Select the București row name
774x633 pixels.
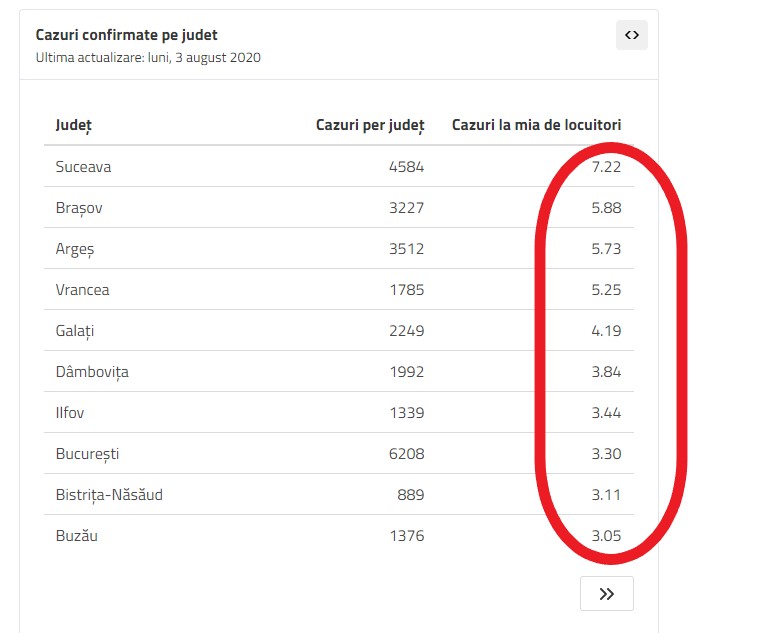coord(87,454)
